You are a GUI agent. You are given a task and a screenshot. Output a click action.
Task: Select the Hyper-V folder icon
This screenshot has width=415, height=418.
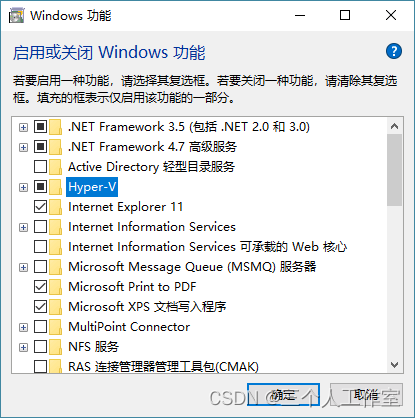(x=56, y=187)
